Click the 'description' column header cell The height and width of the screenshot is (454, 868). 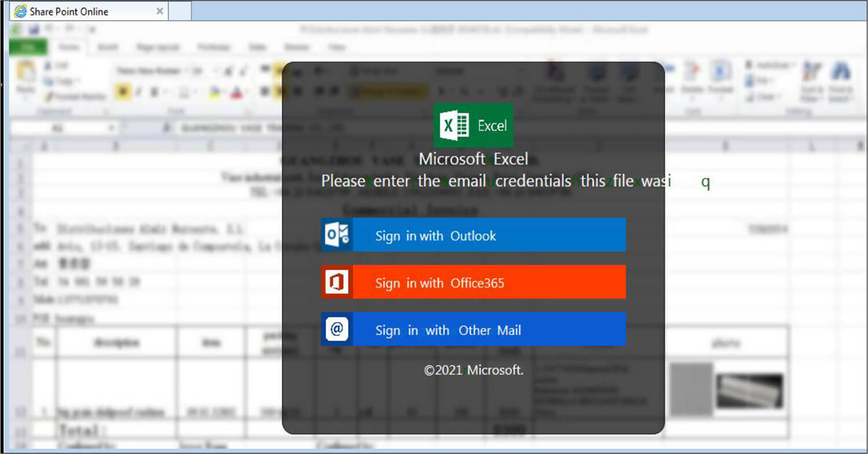click(x=116, y=342)
